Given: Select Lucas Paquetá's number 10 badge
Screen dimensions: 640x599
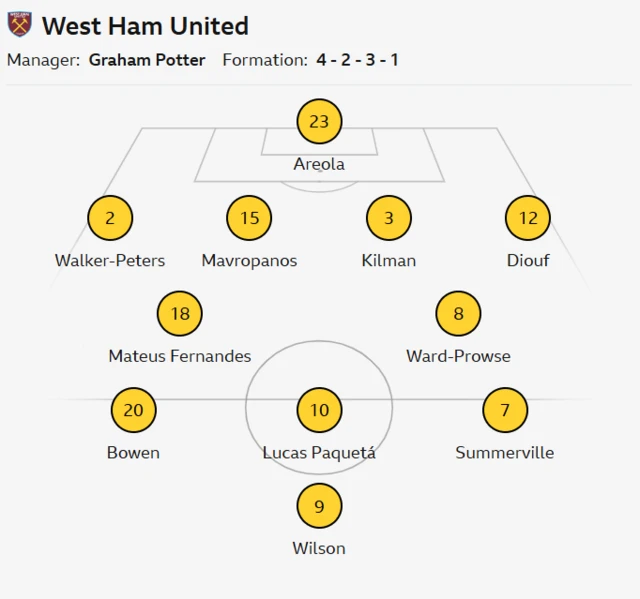Looking at the screenshot, I should point(319,410).
